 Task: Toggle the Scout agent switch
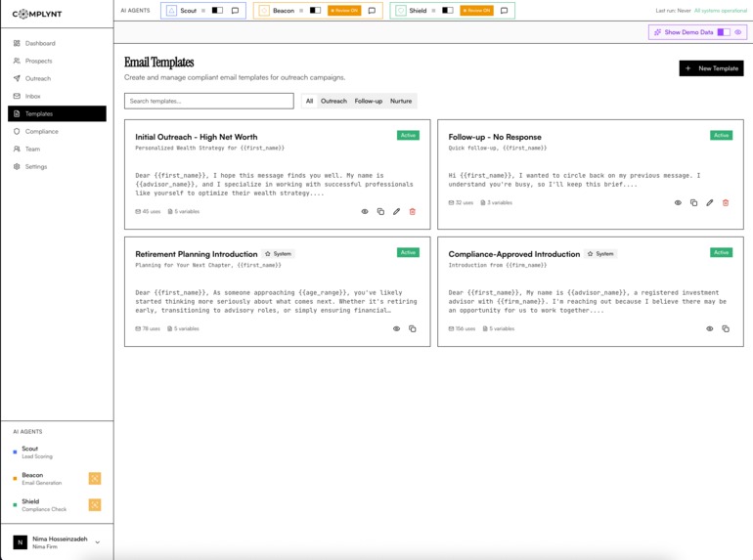tap(217, 11)
